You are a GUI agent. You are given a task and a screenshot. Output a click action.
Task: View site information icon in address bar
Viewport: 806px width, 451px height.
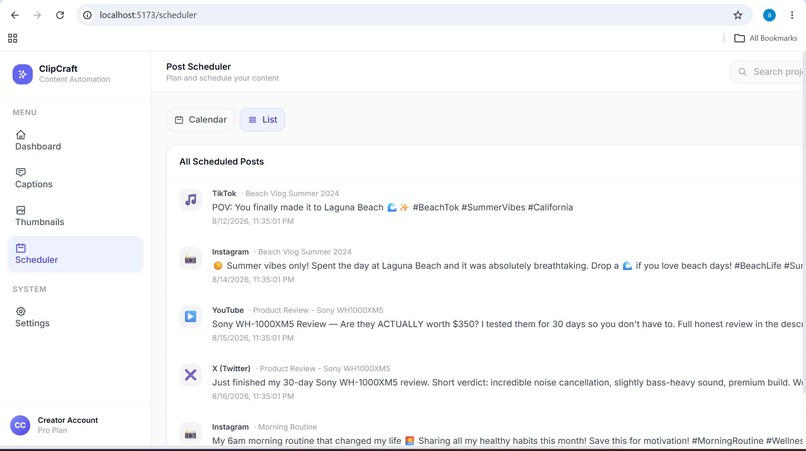coord(87,15)
